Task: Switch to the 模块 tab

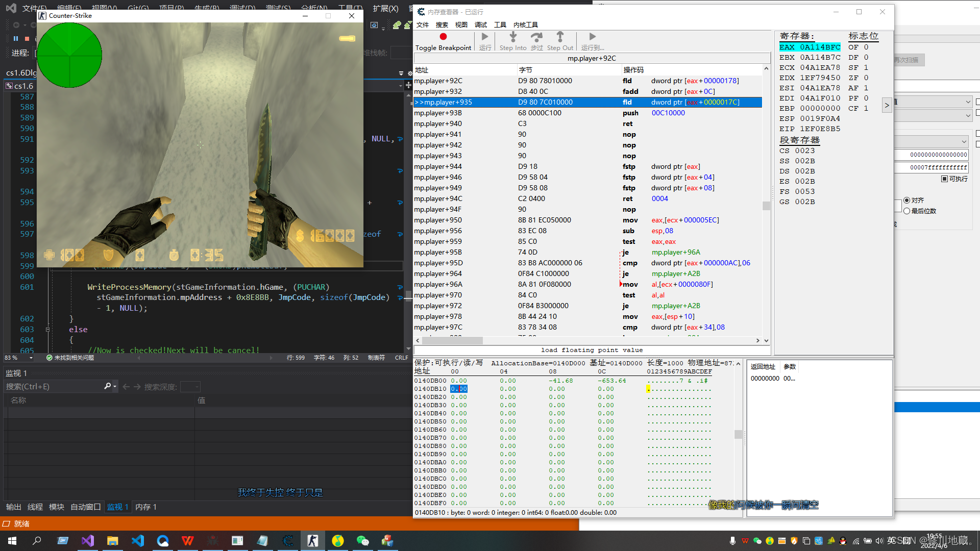Action: tap(57, 507)
